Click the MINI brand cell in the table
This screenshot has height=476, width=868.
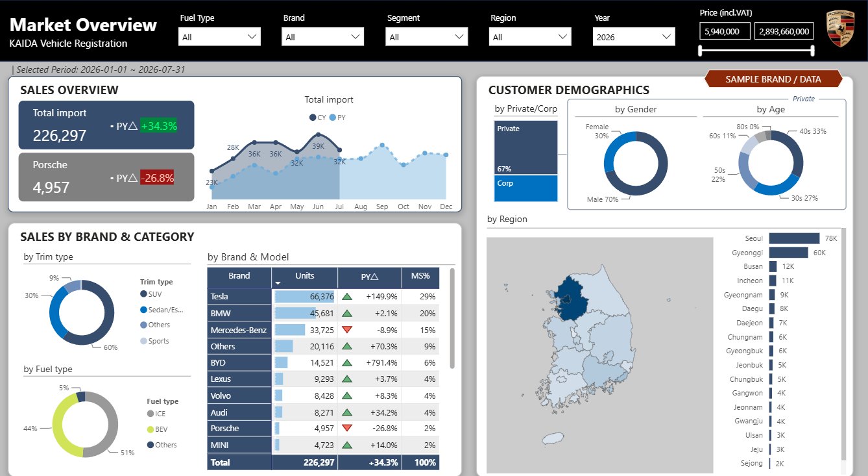(x=239, y=445)
